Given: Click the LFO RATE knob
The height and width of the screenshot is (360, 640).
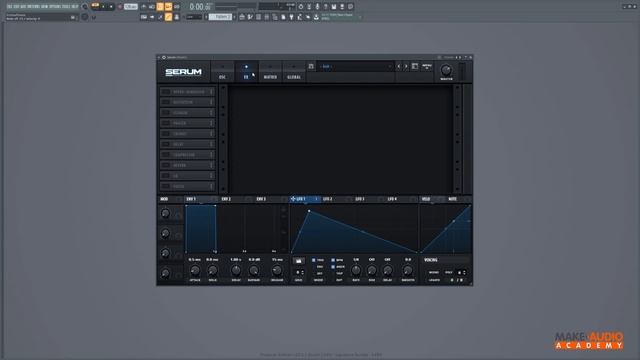Looking at the screenshot, I should pyautogui.click(x=356, y=270).
